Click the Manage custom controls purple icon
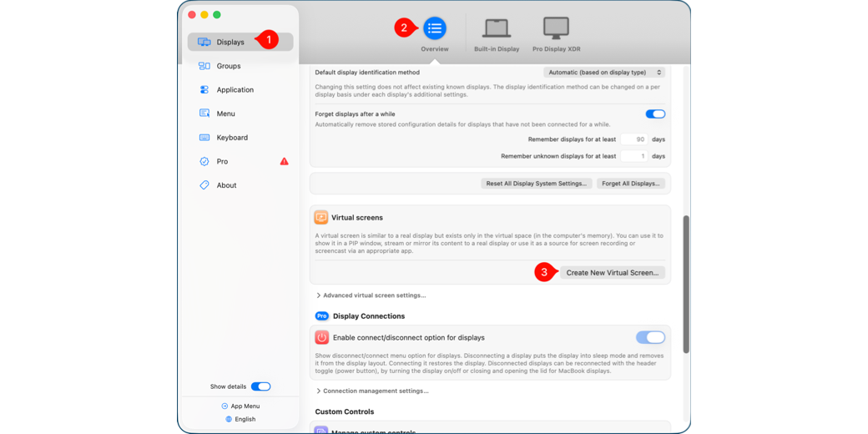Image resolution: width=868 pixels, height=434 pixels. [321, 431]
